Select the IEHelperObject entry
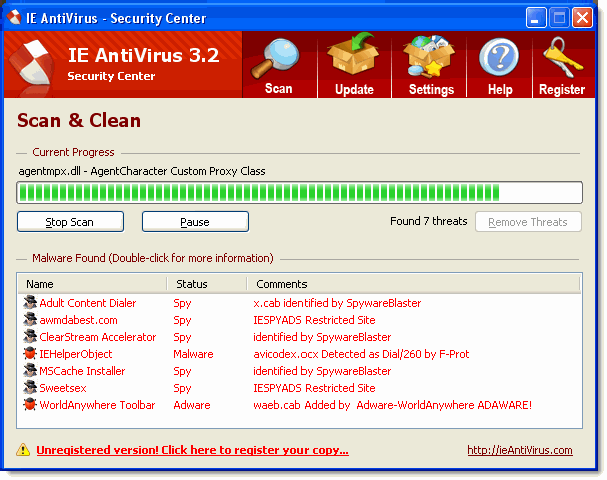 click(75, 354)
